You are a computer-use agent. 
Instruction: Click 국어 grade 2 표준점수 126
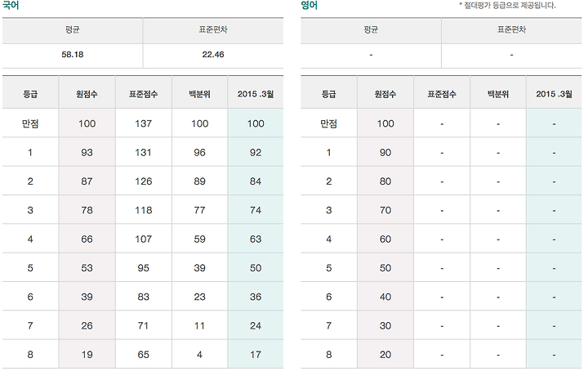tap(143, 181)
